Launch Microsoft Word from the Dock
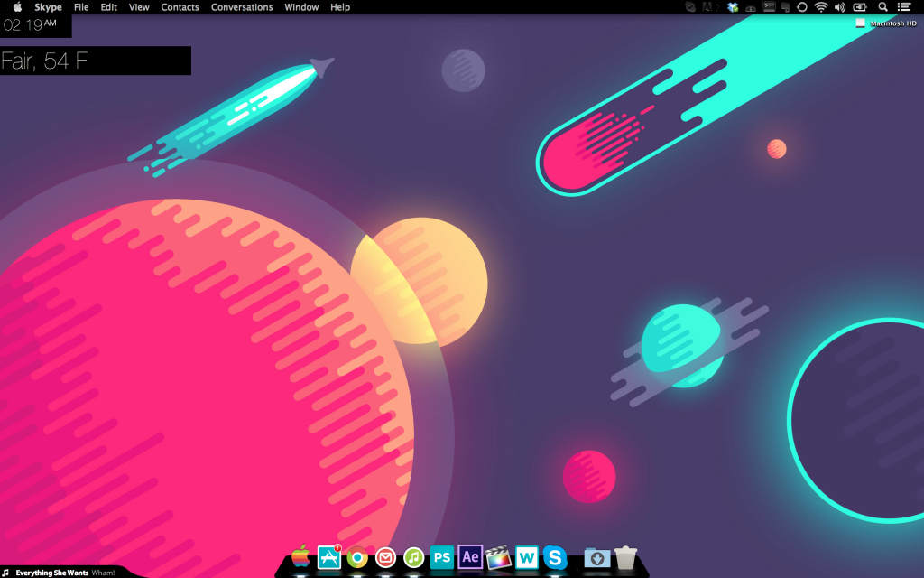Screen dimensions: 924x578 pyautogui.click(x=527, y=557)
